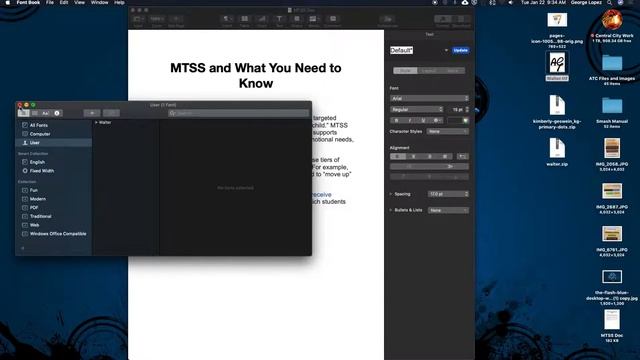Open the text color picker wheel

[x=465, y=120]
